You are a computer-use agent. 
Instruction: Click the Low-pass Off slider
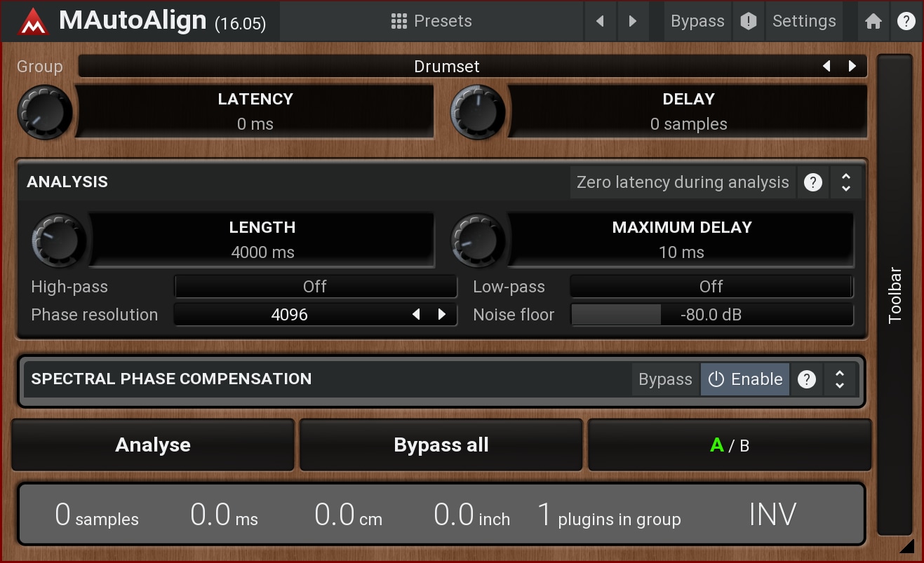[711, 287]
